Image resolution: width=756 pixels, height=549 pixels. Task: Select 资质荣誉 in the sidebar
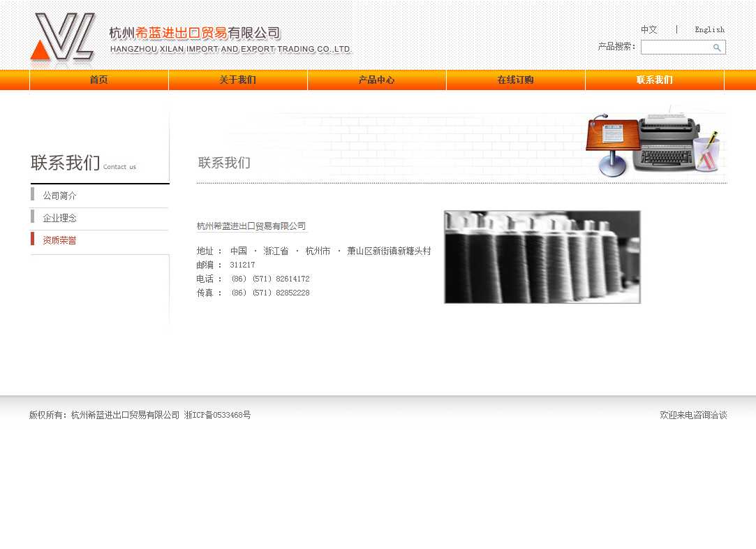click(60, 240)
